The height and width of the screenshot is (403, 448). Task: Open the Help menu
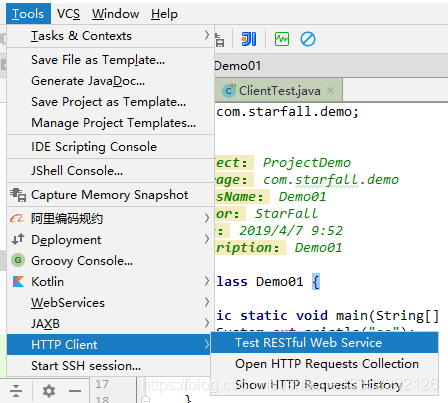point(164,14)
